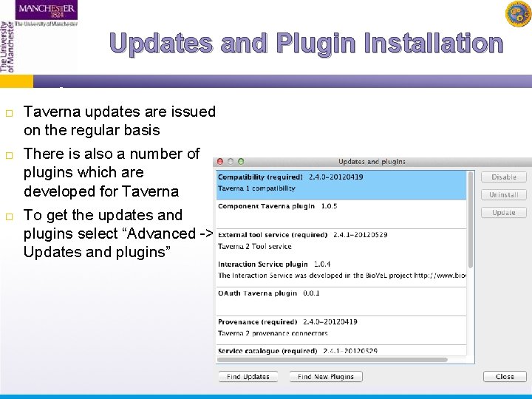Click the slide title 'Updates and Plugin Installation'
This screenshot has height=399, width=532.
307,44
